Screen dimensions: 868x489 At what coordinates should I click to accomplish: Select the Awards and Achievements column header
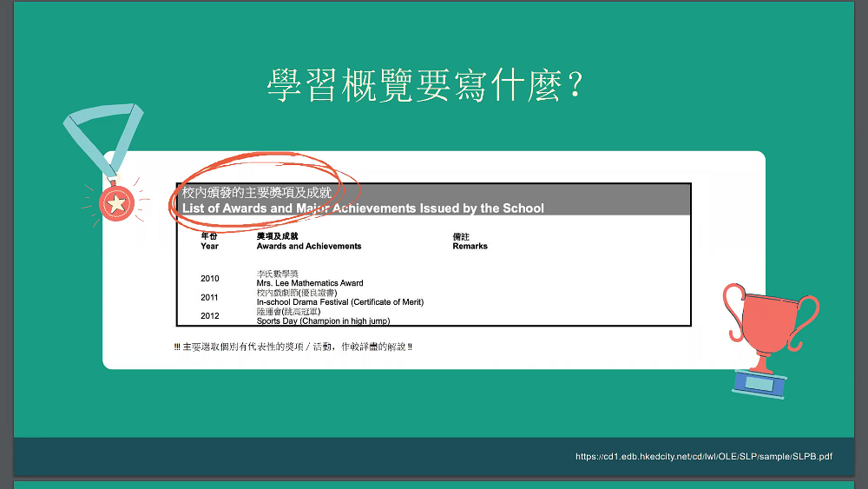[309, 246]
